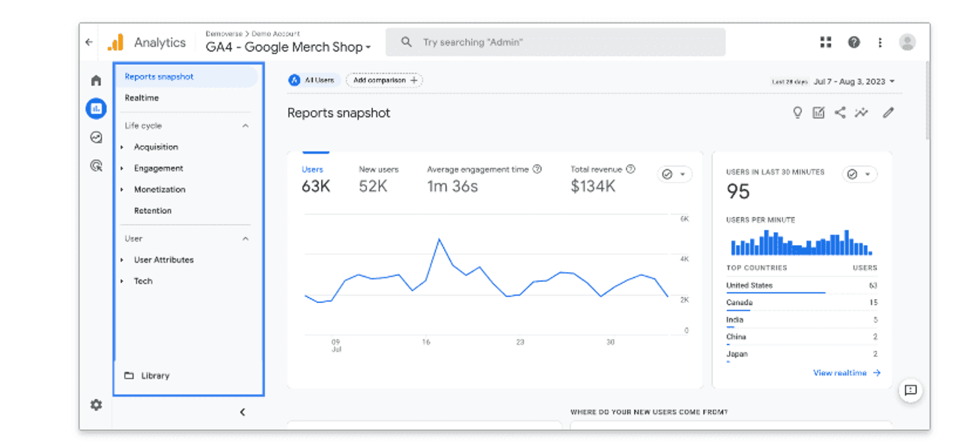Expand the Monetization tree item
Screen dimensions: 980x446
(123, 190)
